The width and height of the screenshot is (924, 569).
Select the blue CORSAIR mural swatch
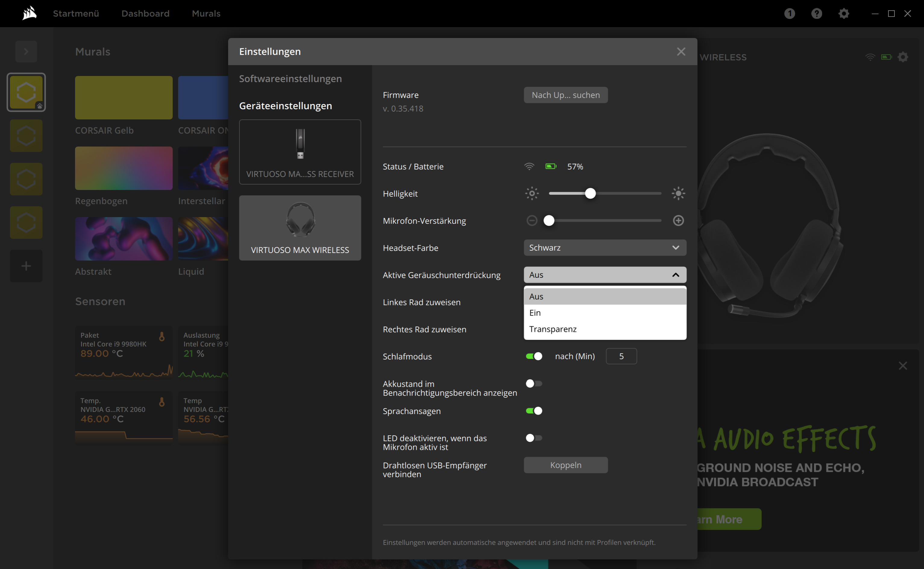[x=203, y=97]
